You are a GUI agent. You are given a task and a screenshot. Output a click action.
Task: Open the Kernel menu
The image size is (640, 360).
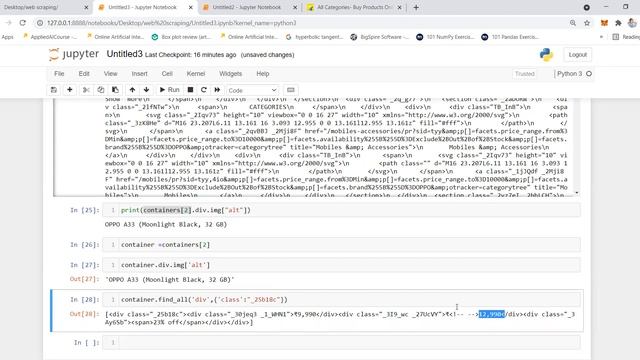tap(196, 73)
